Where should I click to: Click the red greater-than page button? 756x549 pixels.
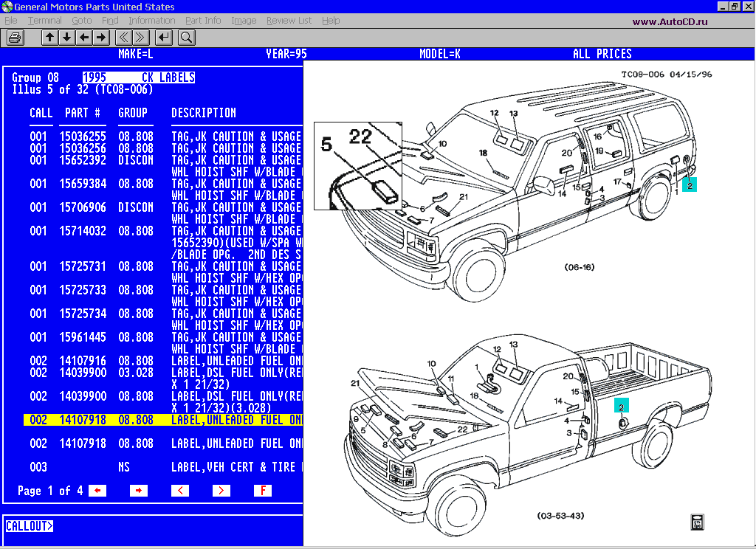(221, 491)
